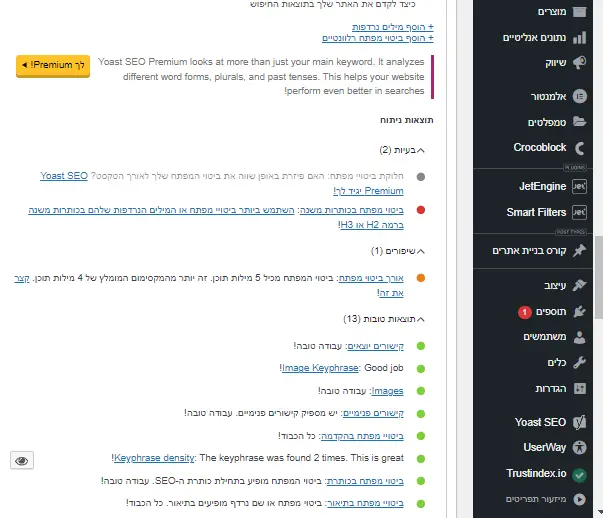Click the orange keyphrase length status dot
Image resolution: width=603 pixels, height=518 pixels.
pos(421,278)
